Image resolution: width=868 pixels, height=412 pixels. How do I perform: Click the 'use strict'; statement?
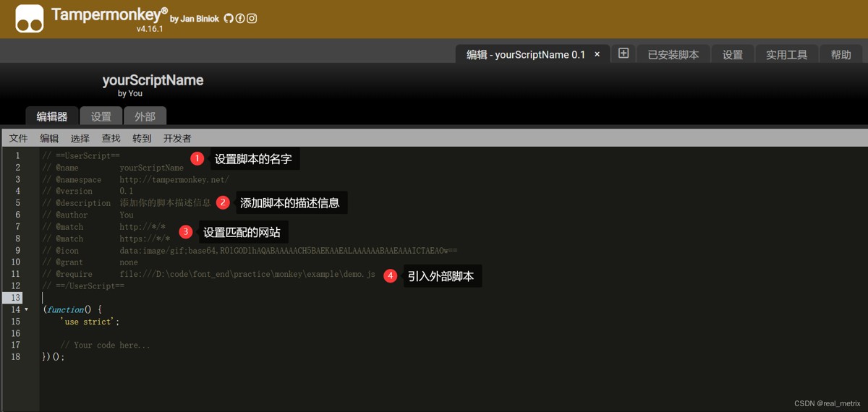tap(90, 322)
